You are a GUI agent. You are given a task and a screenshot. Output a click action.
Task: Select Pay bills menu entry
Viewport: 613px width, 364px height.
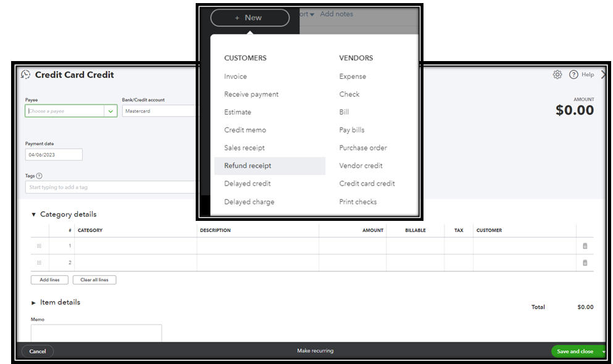pyautogui.click(x=352, y=130)
